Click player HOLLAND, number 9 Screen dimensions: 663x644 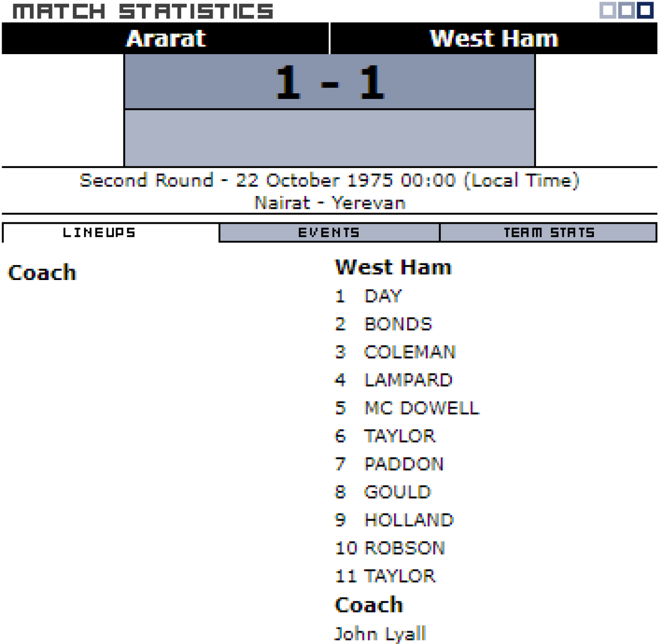point(409,520)
